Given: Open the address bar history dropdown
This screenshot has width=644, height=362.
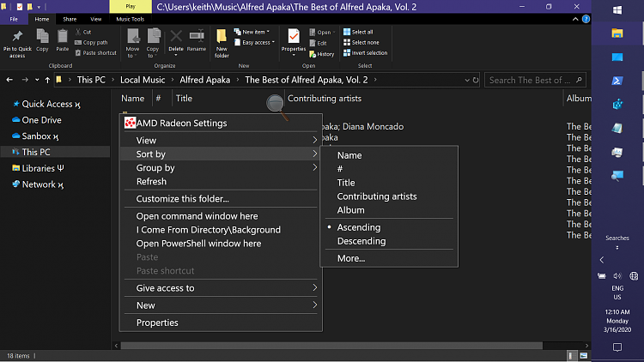Looking at the screenshot, I should (467, 80).
